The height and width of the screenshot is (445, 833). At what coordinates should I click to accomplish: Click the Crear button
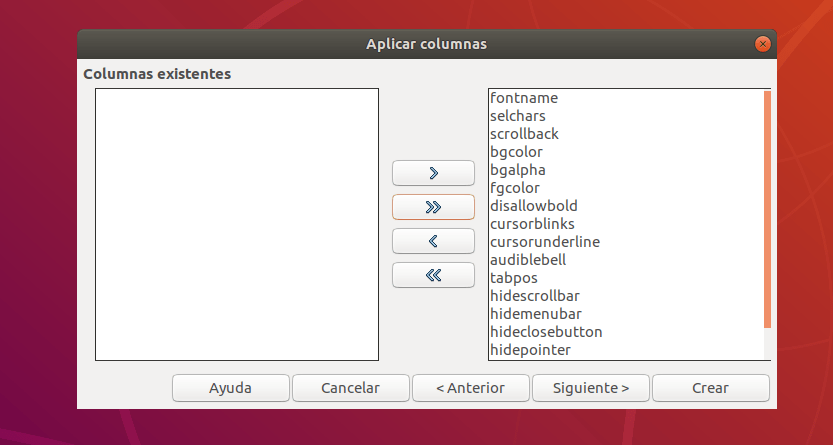710,388
